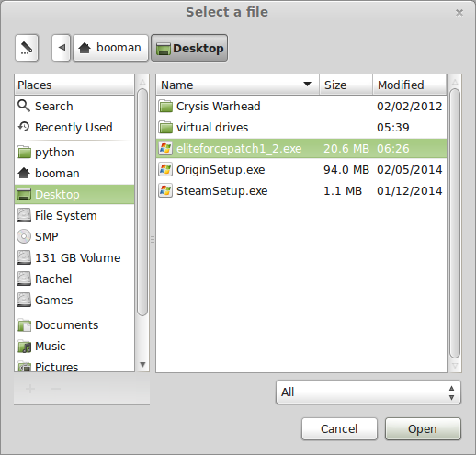The height and width of the screenshot is (455, 476).
Task: Sort files by Name column header
Action: [x=238, y=85]
